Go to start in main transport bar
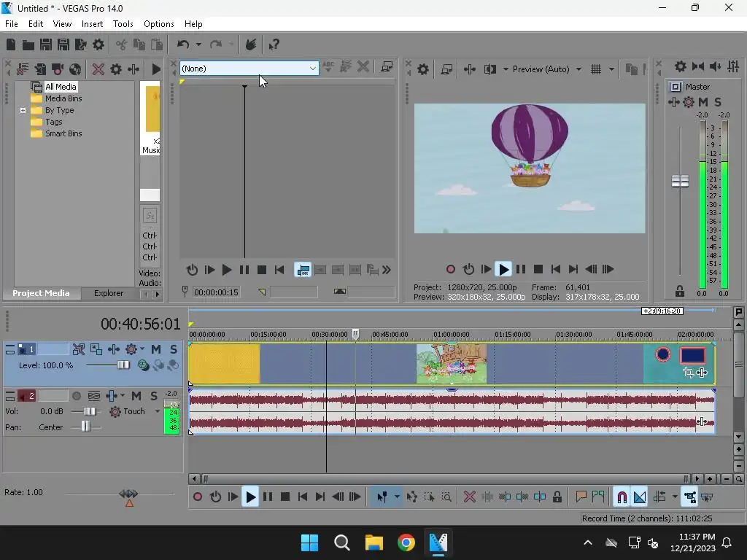The image size is (747, 560). point(303,497)
